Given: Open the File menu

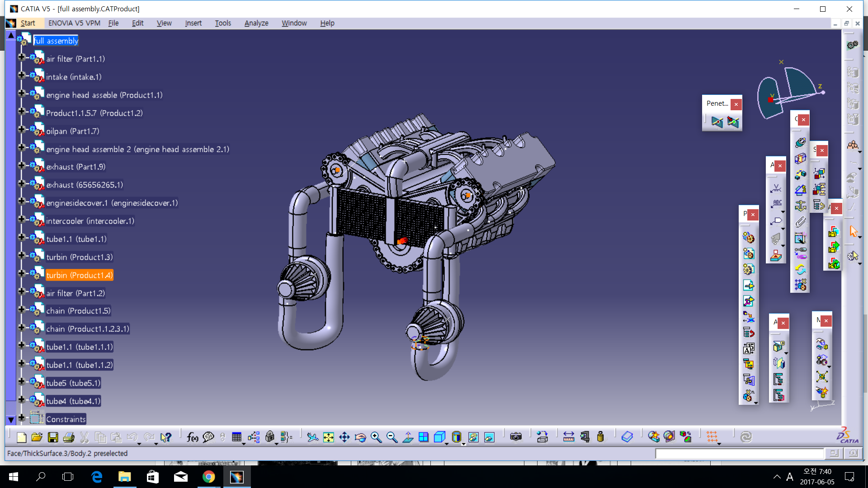Looking at the screenshot, I should tap(113, 23).
